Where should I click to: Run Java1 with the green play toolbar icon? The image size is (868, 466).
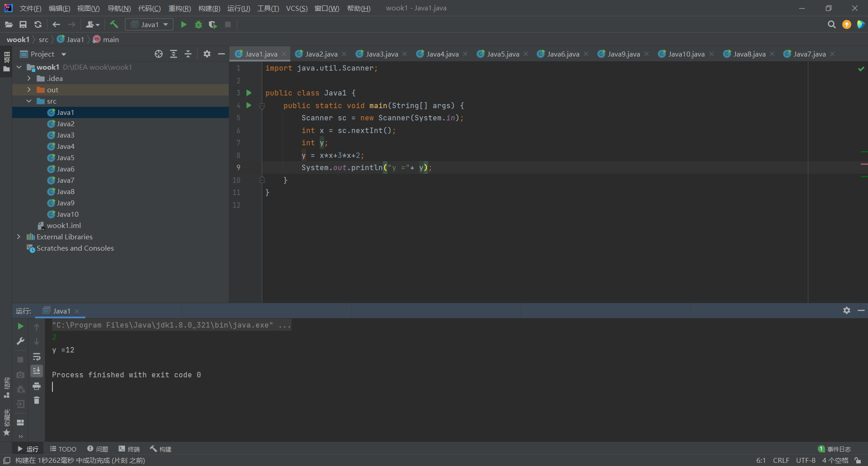(x=184, y=24)
